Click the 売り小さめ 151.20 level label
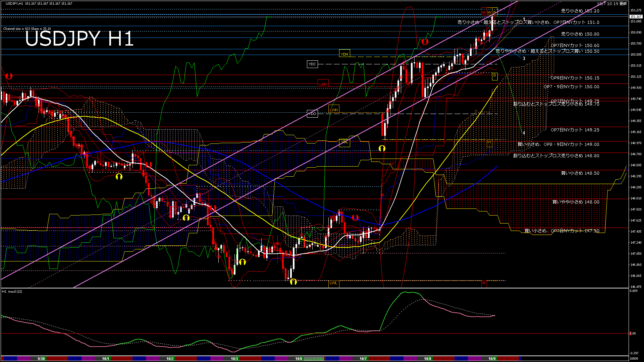Image resolution: width=644 pixels, height=362 pixels. click(x=580, y=11)
